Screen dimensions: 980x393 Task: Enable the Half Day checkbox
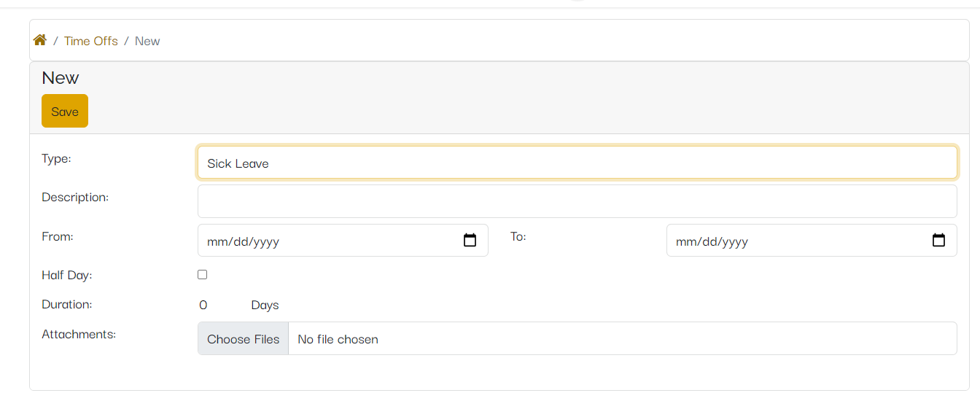[x=203, y=275]
